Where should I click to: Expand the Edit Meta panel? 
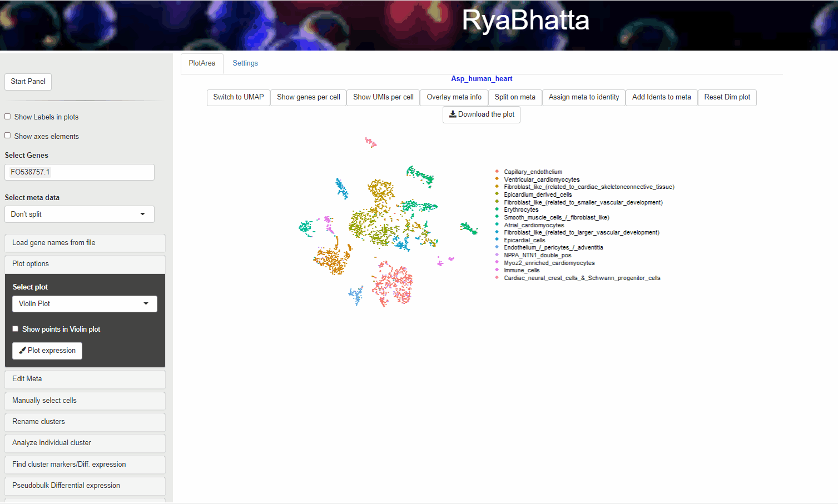[85, 379]
